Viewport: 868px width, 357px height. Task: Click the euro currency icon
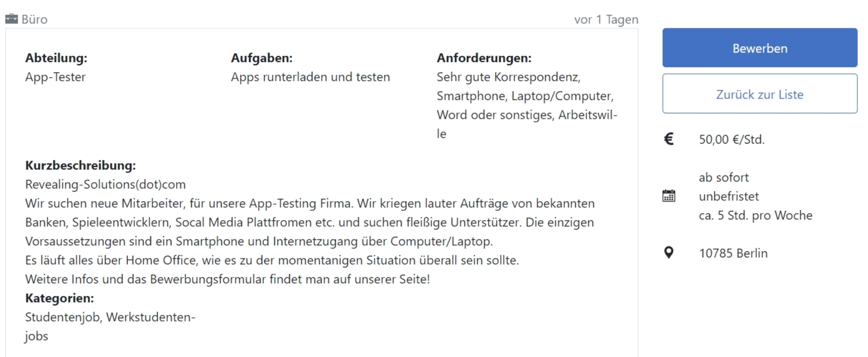click(x=668, y=139)
